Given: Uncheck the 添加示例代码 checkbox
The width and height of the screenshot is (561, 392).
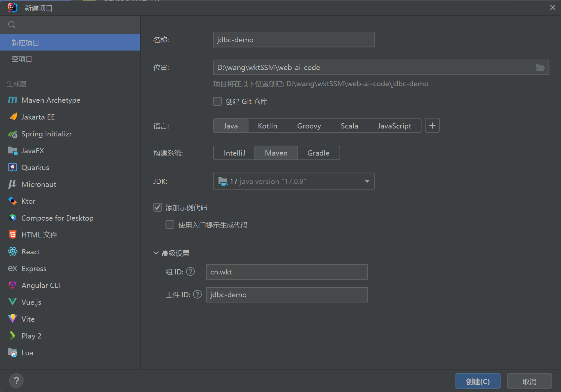Looking at the screenshot, I should (158, 207).
